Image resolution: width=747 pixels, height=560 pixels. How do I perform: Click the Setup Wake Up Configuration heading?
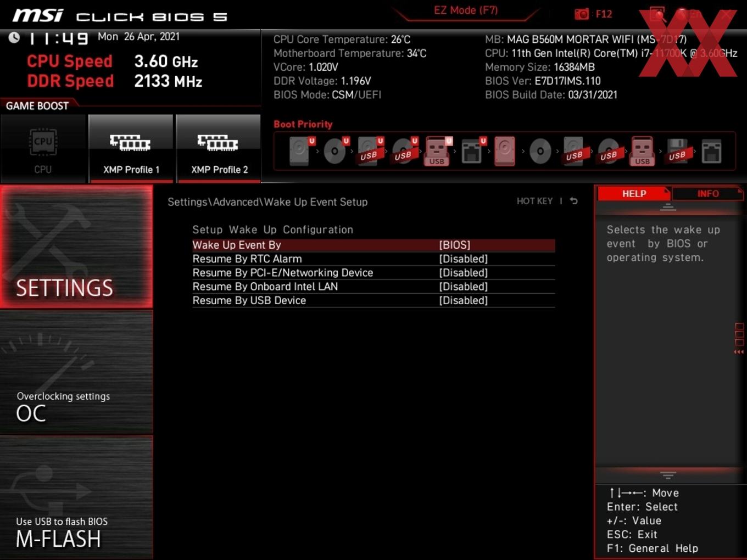click(272, 230)
